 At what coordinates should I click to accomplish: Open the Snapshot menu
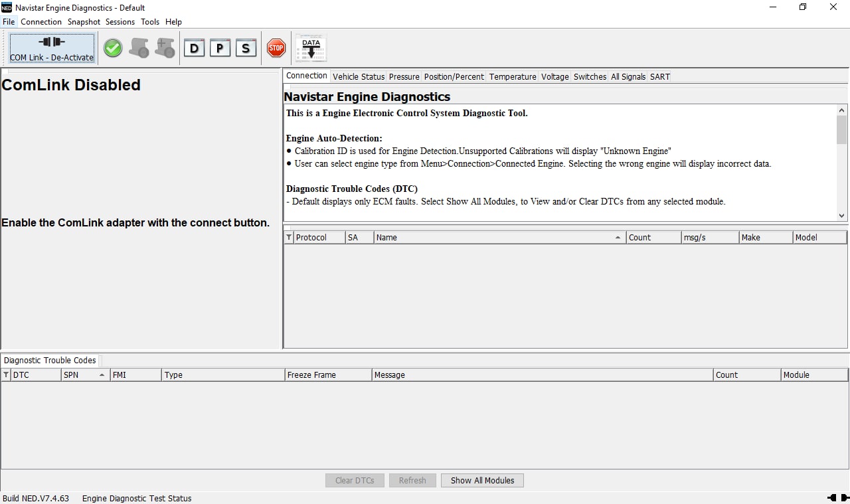click(x=84, y=22)
